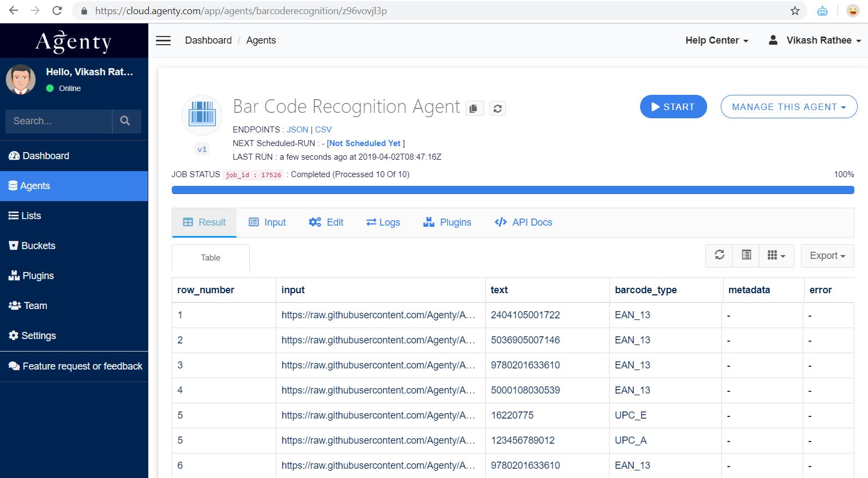Open the Export dropdown
This screenshot has height=478, width=868.
828,256
